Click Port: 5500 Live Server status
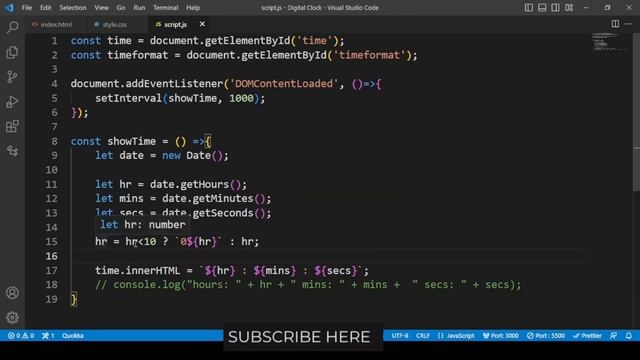This screenshot has width=640, height=360. click(546, 336)
